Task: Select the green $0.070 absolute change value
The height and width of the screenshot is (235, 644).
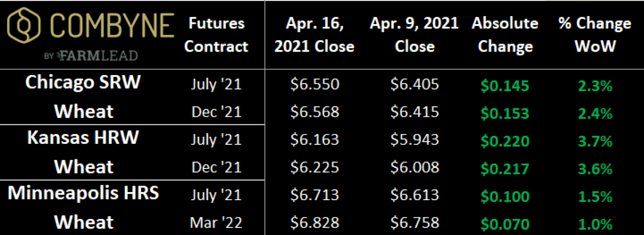Action: (504, 222)
